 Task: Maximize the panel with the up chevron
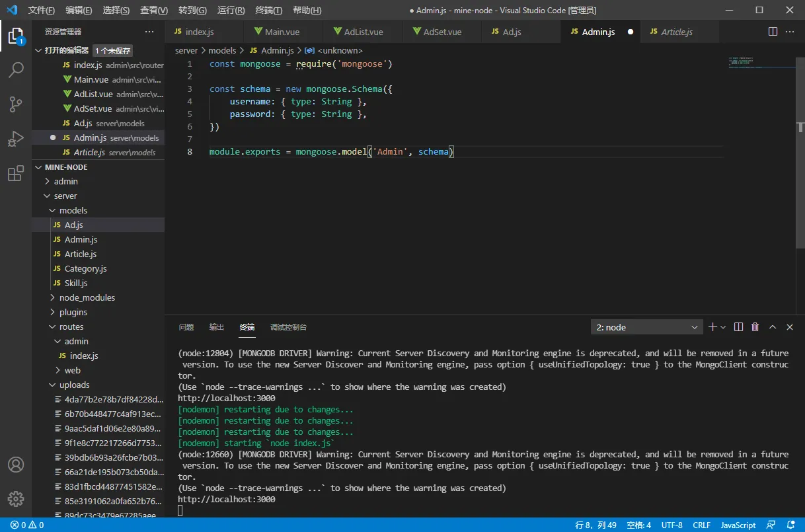point(772,327)
